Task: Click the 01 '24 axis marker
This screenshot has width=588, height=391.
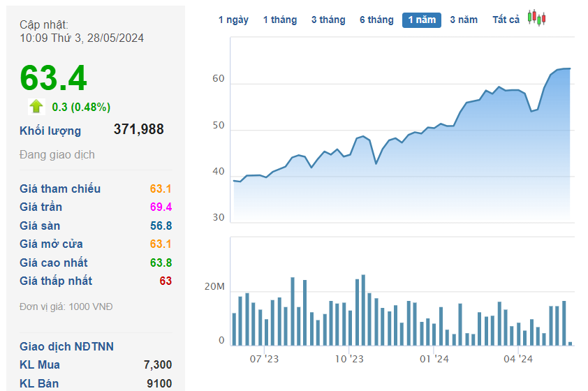Action: (434, 359)
